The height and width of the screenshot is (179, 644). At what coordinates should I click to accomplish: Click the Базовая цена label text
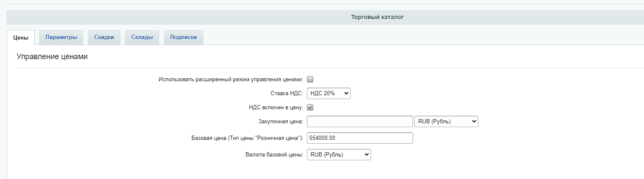coord(247,138)
